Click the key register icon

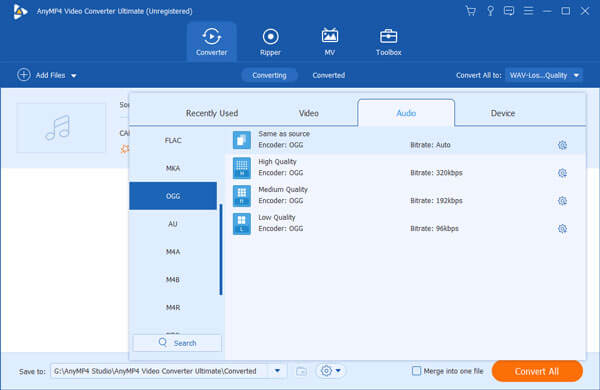(490, 11)
